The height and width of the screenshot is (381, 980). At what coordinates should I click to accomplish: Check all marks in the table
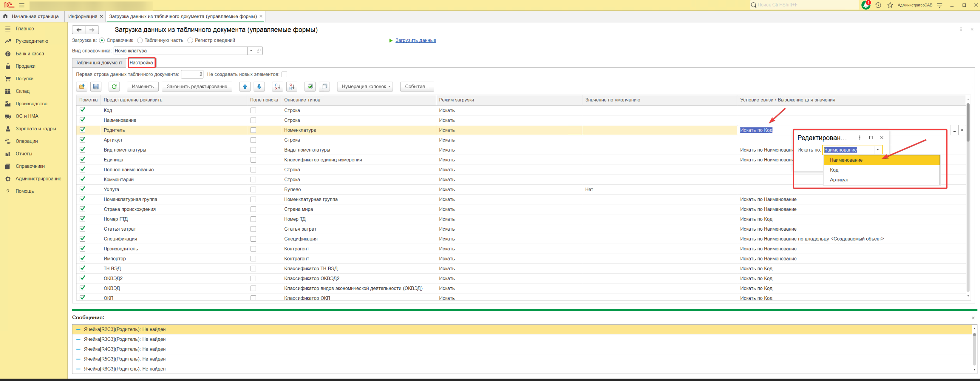pos(310,87)
